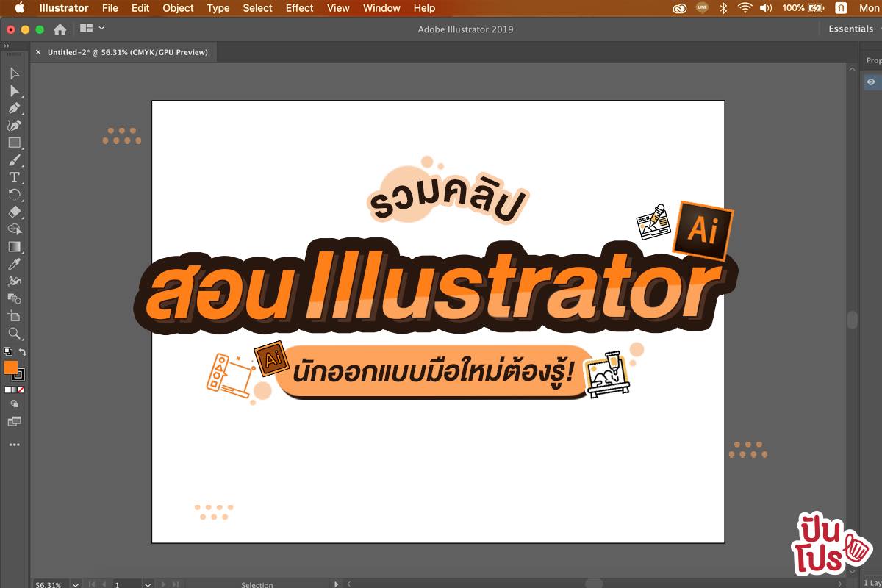
Task: Open the Select menu
Action: (x=258, y=8)
